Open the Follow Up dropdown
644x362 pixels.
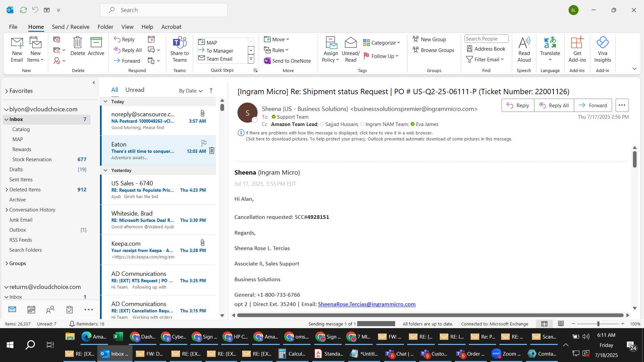(381, 56)
